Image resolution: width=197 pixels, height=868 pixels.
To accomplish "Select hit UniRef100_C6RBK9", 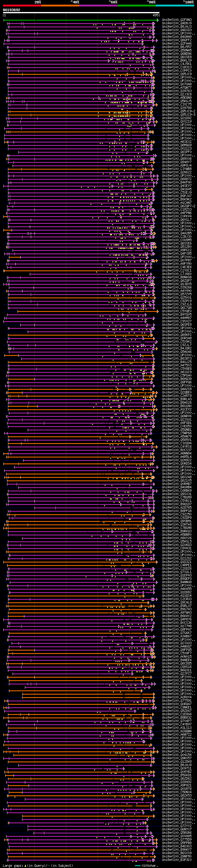I will tap(177, 491).
